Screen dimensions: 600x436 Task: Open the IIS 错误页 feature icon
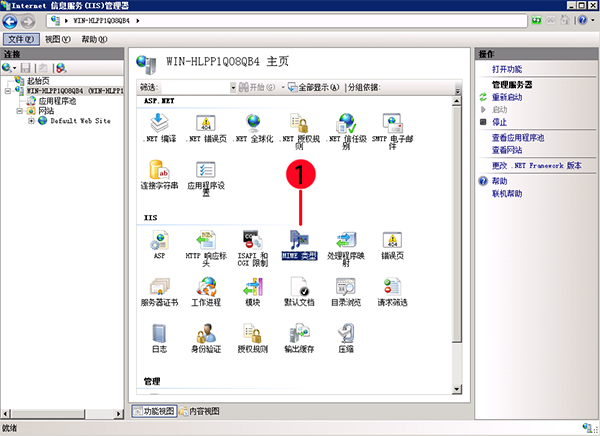(393, 245)
